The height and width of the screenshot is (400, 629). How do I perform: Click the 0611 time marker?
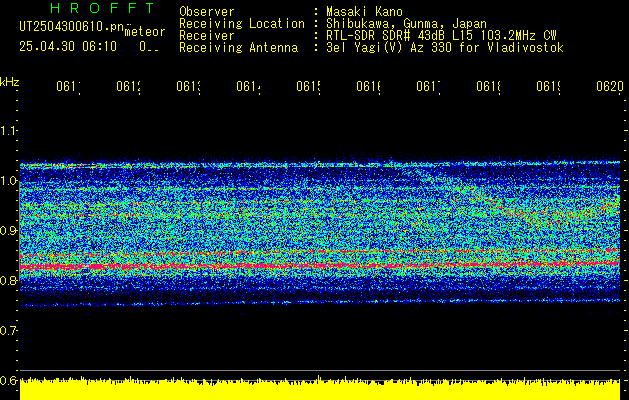click(x=68, y=87)
